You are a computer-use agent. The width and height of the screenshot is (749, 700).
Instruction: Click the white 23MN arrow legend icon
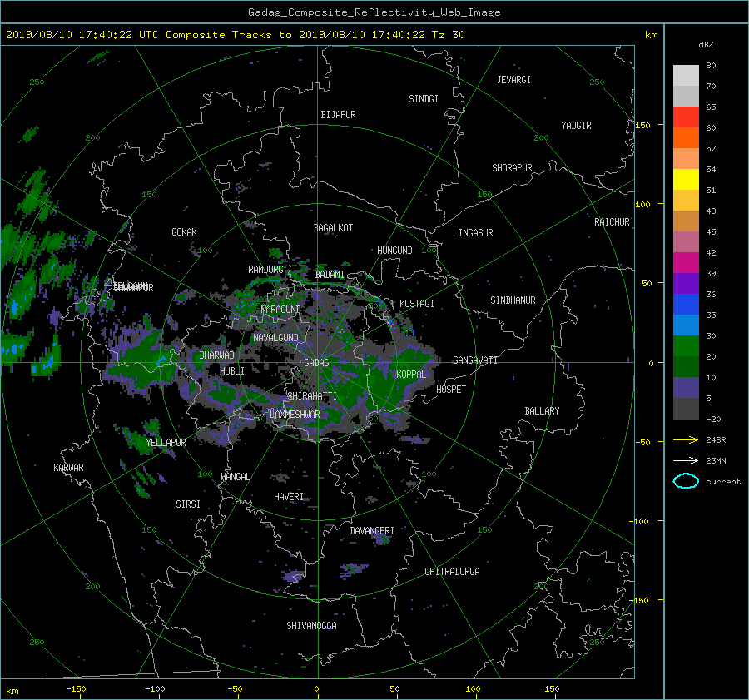coord(686,460)
